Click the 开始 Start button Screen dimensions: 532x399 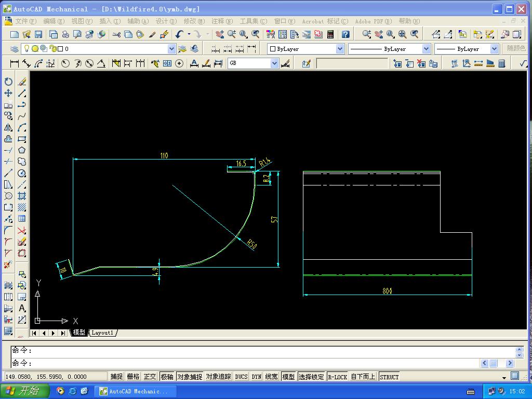click(24, 391)
